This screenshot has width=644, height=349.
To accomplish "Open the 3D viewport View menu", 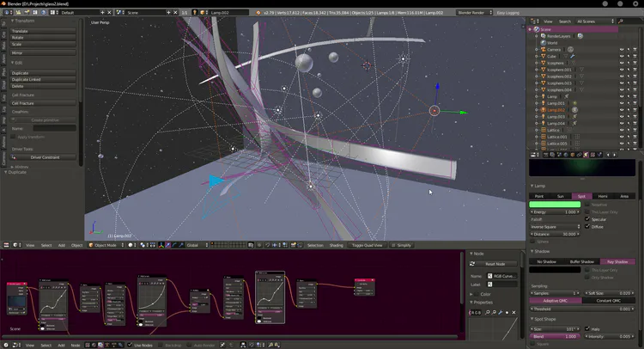I will (30, 245).
